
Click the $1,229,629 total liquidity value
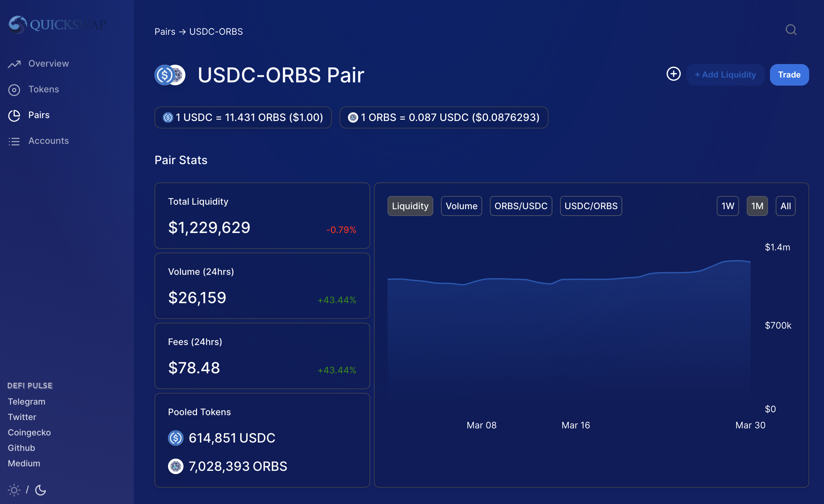pos(209,228)
